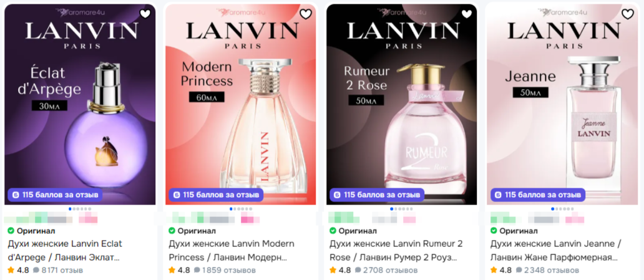Open Lanvin Jeanne product title link

click(x=556, y=251)
